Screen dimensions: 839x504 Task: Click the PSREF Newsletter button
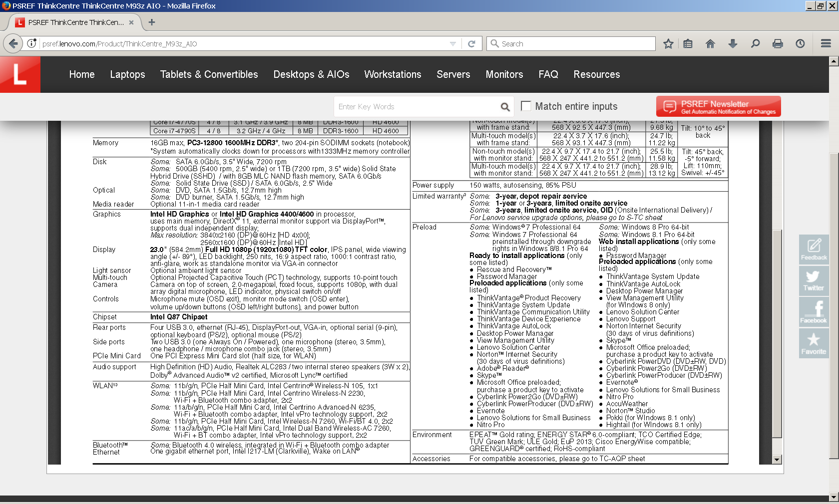point(719,106)
